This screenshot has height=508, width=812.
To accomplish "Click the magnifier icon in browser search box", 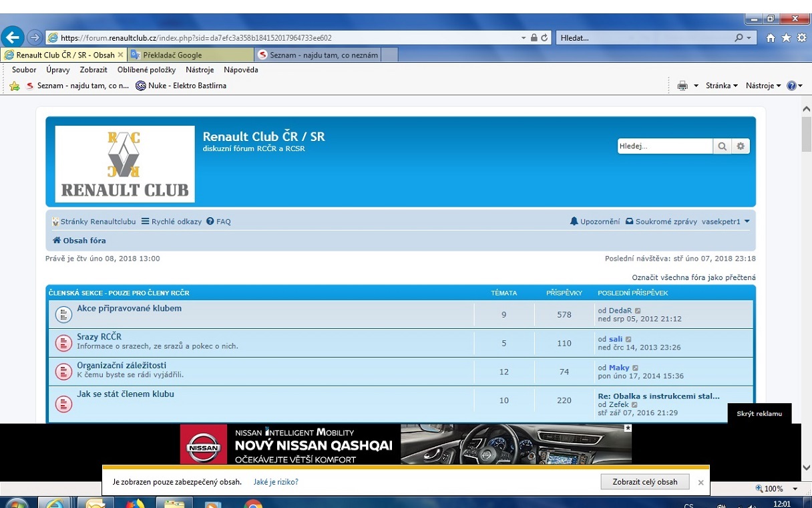I will 739,38.
